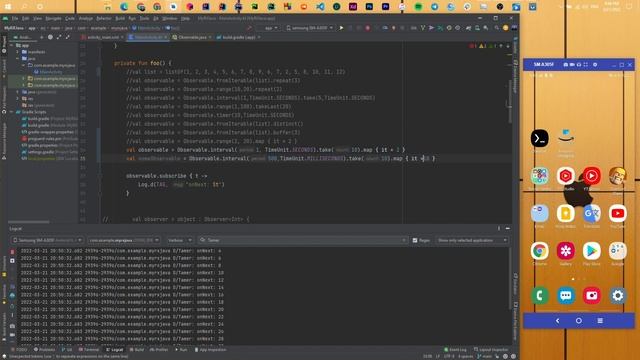This screenshot has width=640, height=360.
Task: Switch to build.gradle (app) editor tab
Action: [238, 37]
